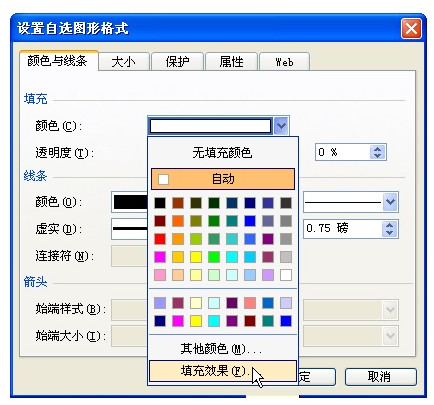Choose the white swatch in palette

coord(286,275)
